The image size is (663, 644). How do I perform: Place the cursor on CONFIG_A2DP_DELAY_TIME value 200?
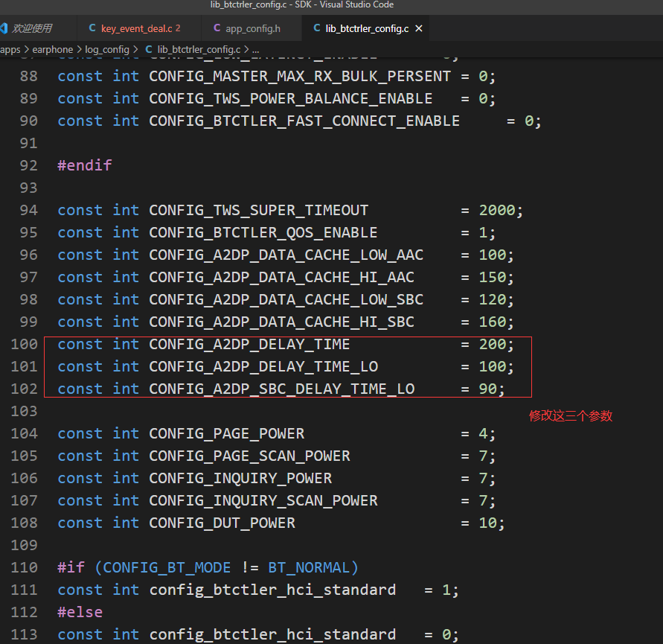(x=492, y=344)
